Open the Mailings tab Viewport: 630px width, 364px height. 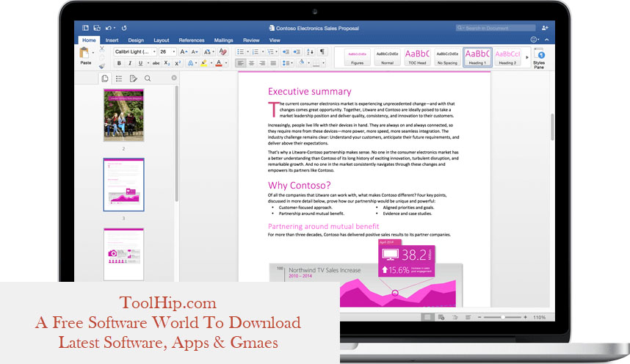click(x=223, y=40)
